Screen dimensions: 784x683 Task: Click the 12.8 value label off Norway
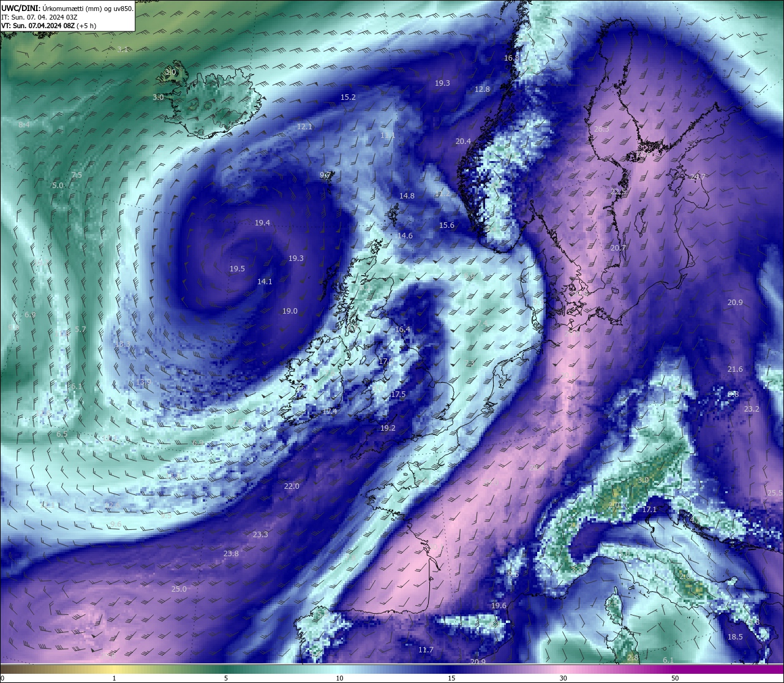click(482, 89)
